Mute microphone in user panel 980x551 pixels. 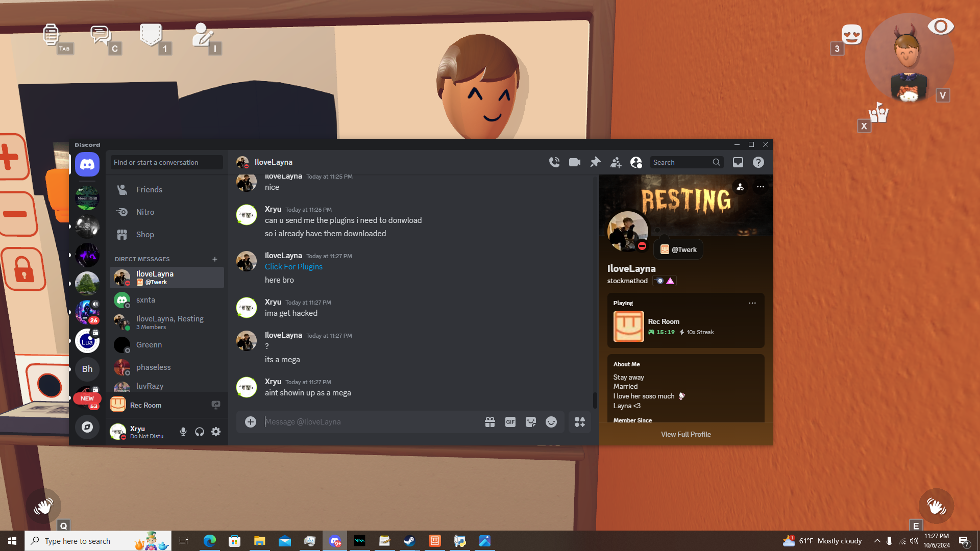[x=183, y=432]
